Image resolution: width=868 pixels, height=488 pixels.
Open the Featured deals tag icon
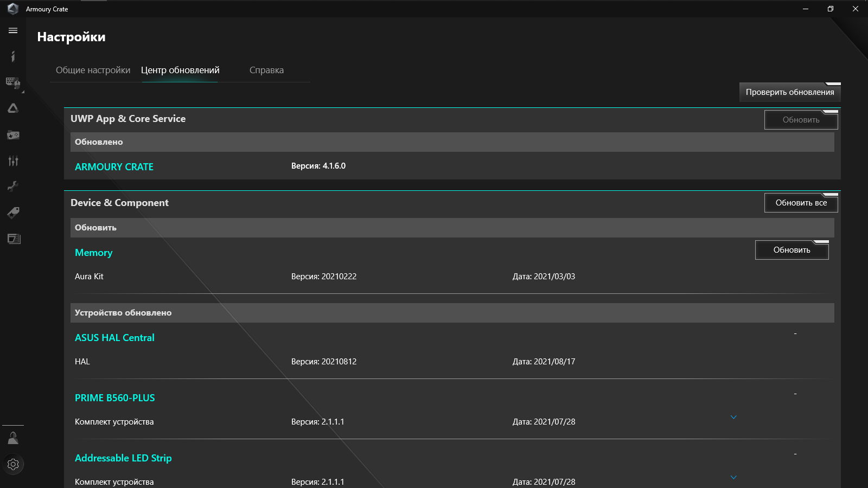coord(13,213)
